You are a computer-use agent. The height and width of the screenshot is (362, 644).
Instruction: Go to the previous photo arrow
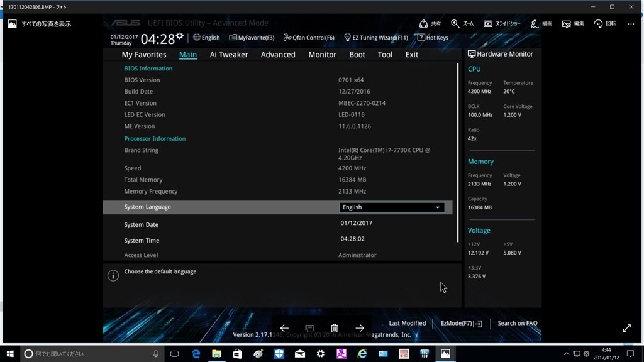(x=284, y=327)
